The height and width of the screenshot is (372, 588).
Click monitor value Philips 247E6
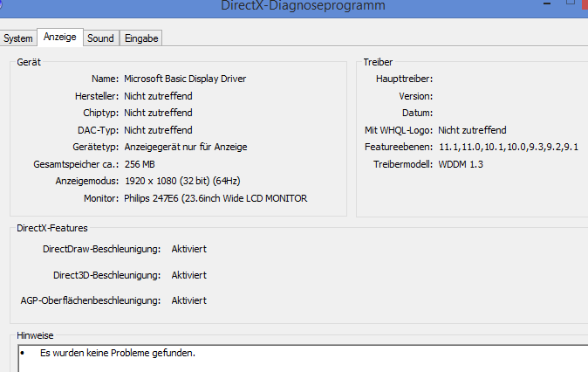[x=215, y=198]
